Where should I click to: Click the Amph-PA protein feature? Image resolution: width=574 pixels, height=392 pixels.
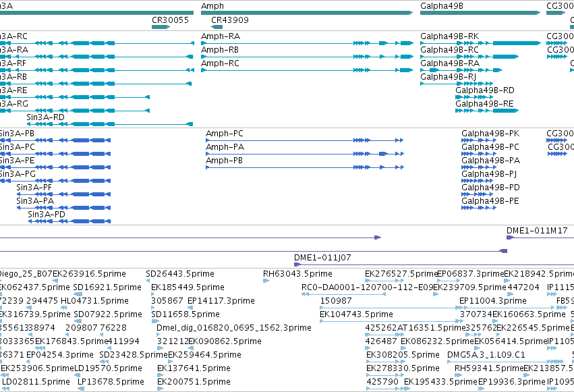(x=305, y=154)
